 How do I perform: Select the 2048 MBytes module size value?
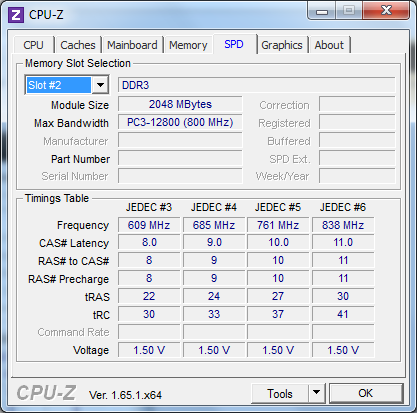180,104
